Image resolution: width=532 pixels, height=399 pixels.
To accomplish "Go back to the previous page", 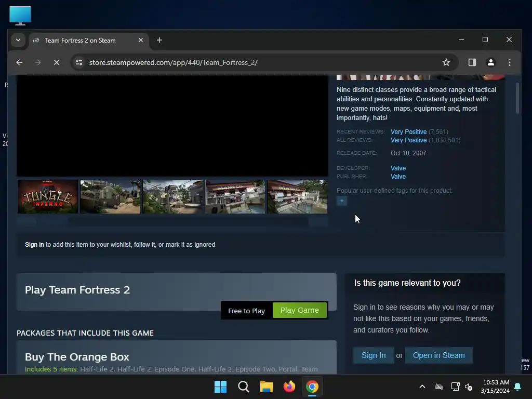I will pyautogui.click(x=19, y=62).
